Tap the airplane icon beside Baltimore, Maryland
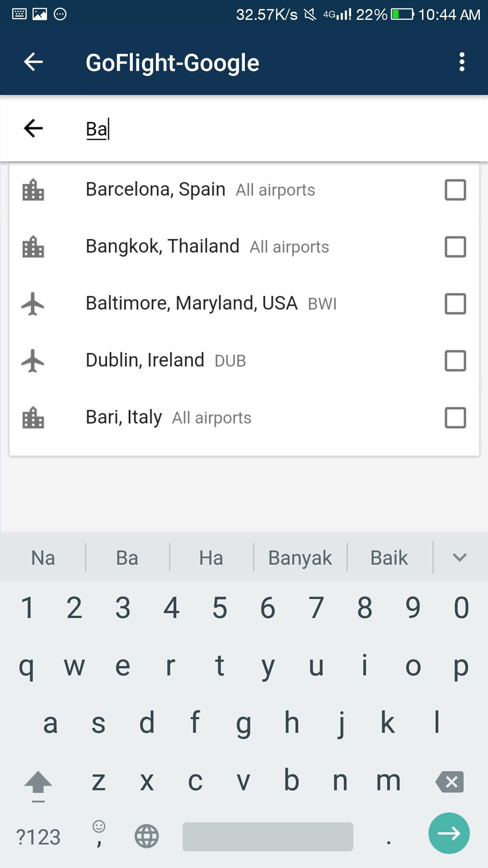The image size is (488, 868). coord(33,304)
